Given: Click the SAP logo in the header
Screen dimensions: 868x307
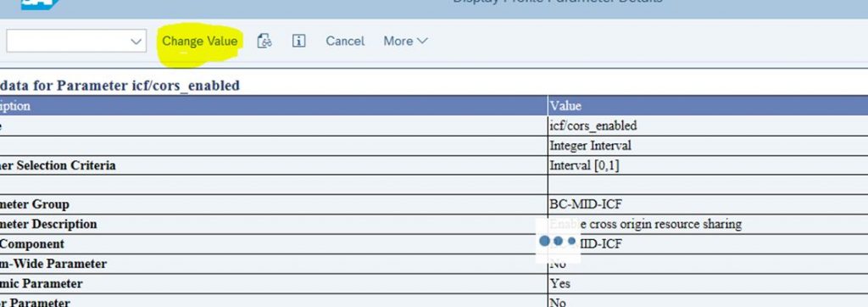Looking at the screenshot, I should coord(39,4).
